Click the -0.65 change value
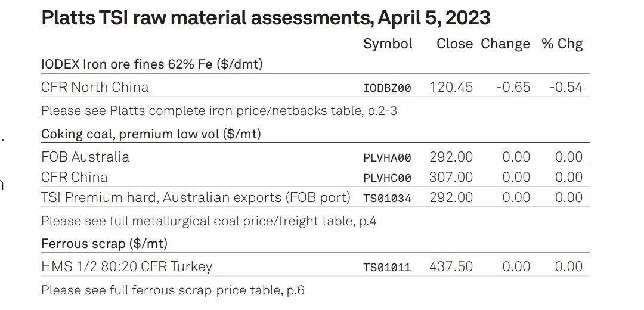The height and width of the screenshot is (310, 644). pos(513,87)
